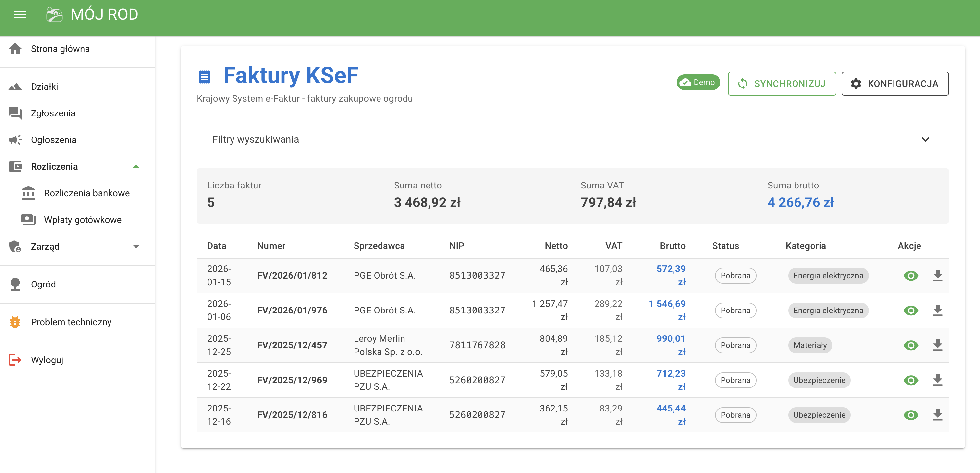Open KONFIGURACJA settings button
Screen dimensions: 980x473
(894, 83)
